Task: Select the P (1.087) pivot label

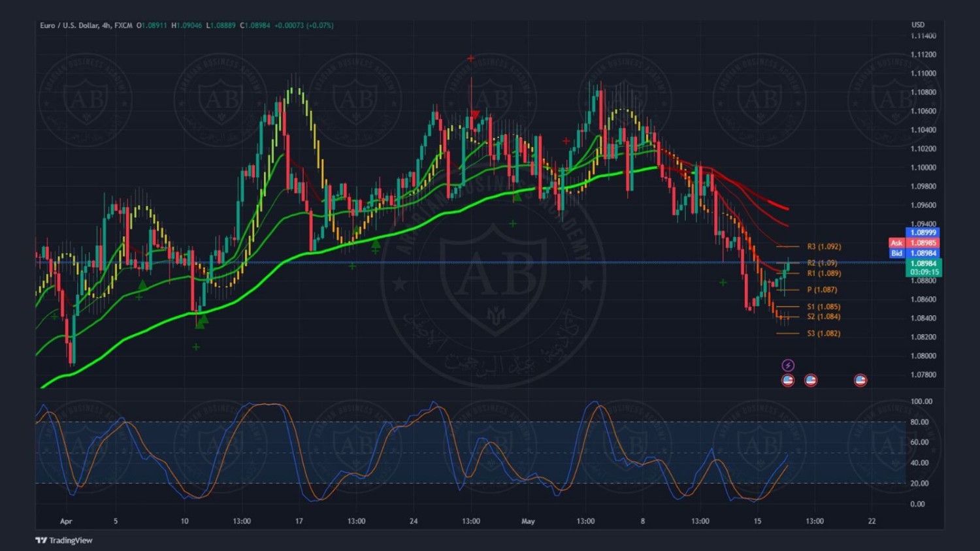Action: coord(822,290)
